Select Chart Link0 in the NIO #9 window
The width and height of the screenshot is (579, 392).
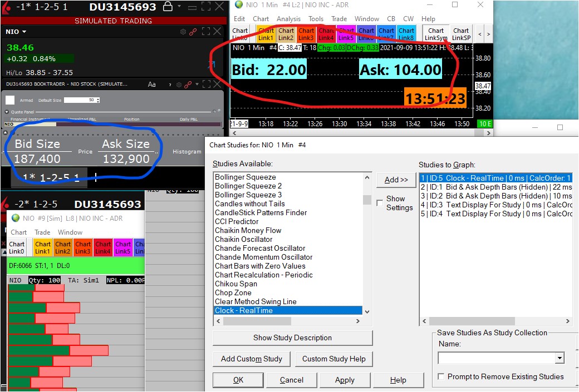pyautogui.click(x=17, y=247)
